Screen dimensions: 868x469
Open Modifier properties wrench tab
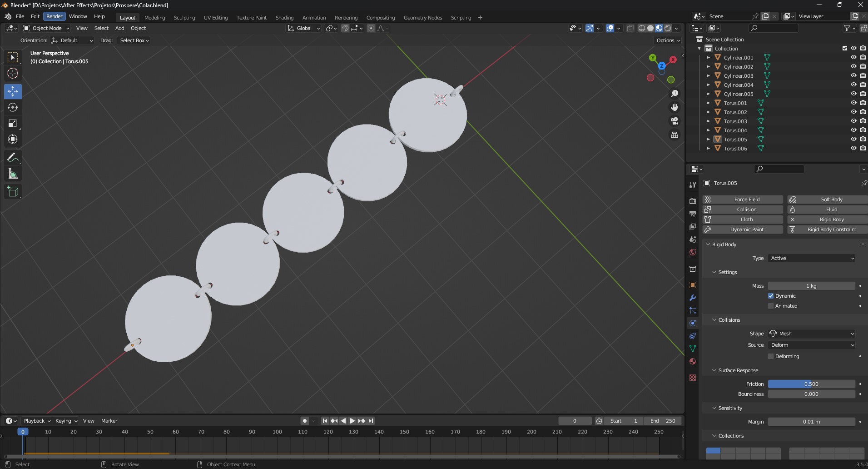[x=693, y=298]
